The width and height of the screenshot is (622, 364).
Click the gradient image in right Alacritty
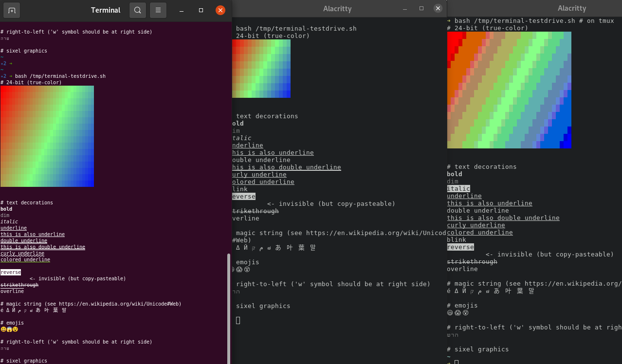click(x=509, y=90)
